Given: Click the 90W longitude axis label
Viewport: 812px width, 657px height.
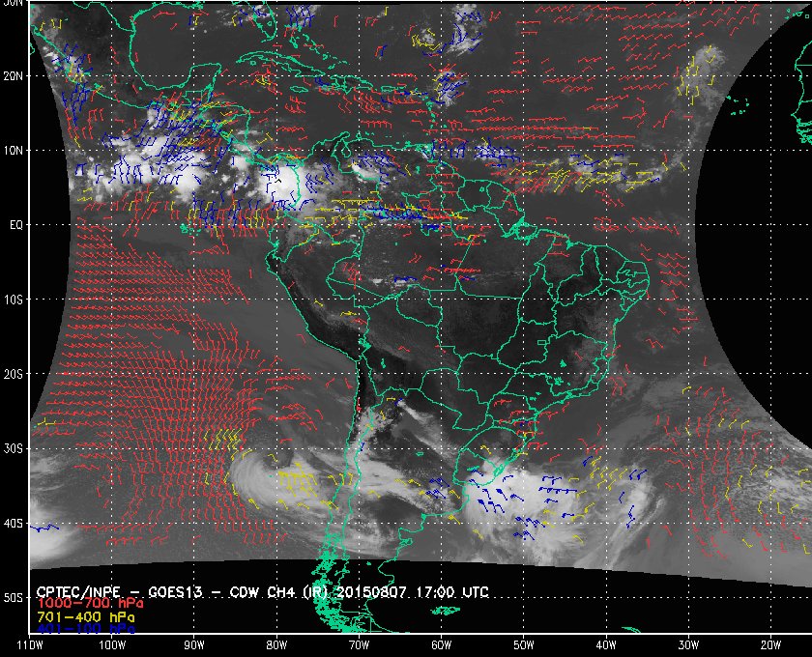Looking at the screenshot, I should click(x=194, y=645).
